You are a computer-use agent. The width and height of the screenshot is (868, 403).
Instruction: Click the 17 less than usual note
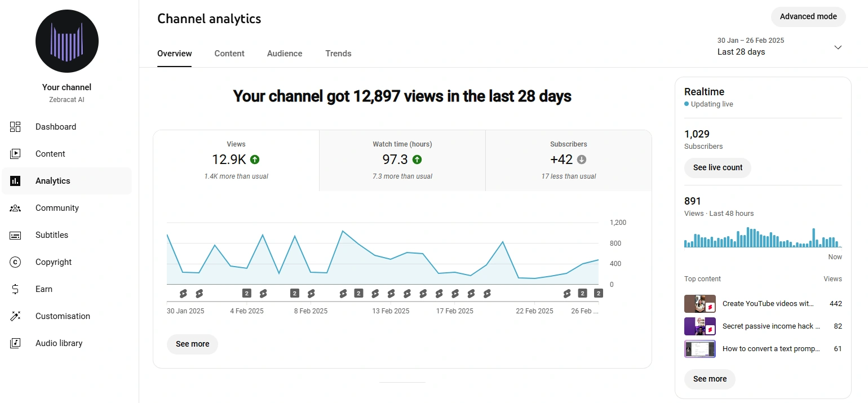(569, 176)
